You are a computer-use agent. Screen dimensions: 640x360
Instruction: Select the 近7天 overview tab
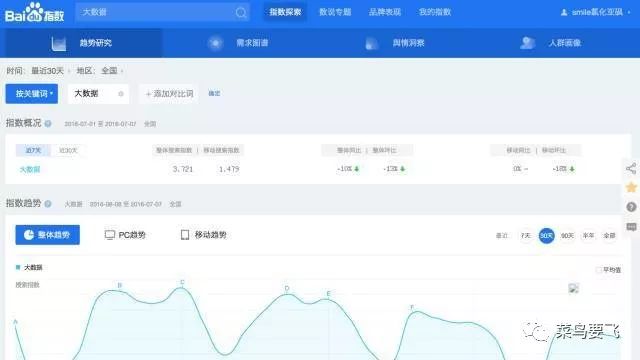pyautogui.click(x=33, y=150)
